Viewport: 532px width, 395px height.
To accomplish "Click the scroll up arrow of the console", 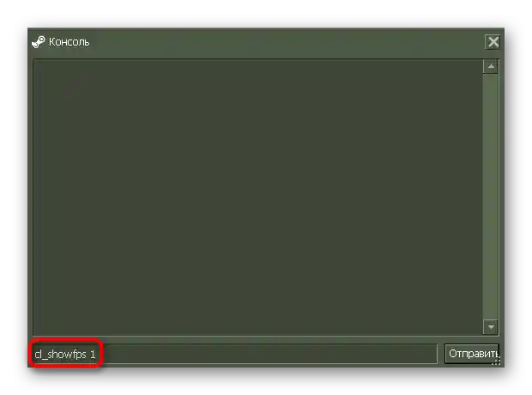I will tap(491, 66).
